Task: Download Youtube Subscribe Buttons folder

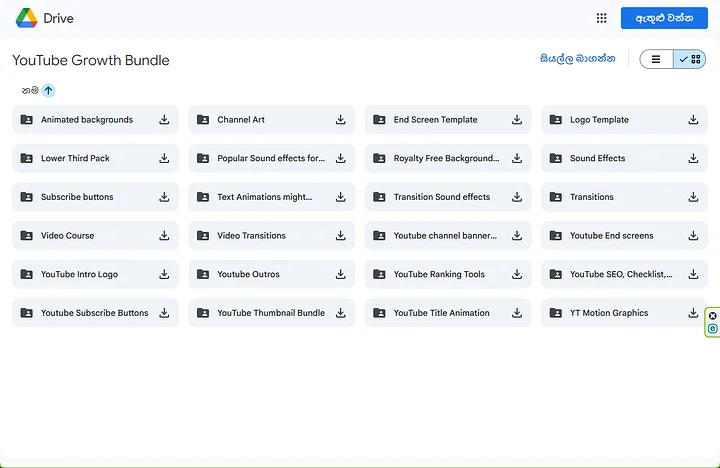Action: [x=164, y=313]
